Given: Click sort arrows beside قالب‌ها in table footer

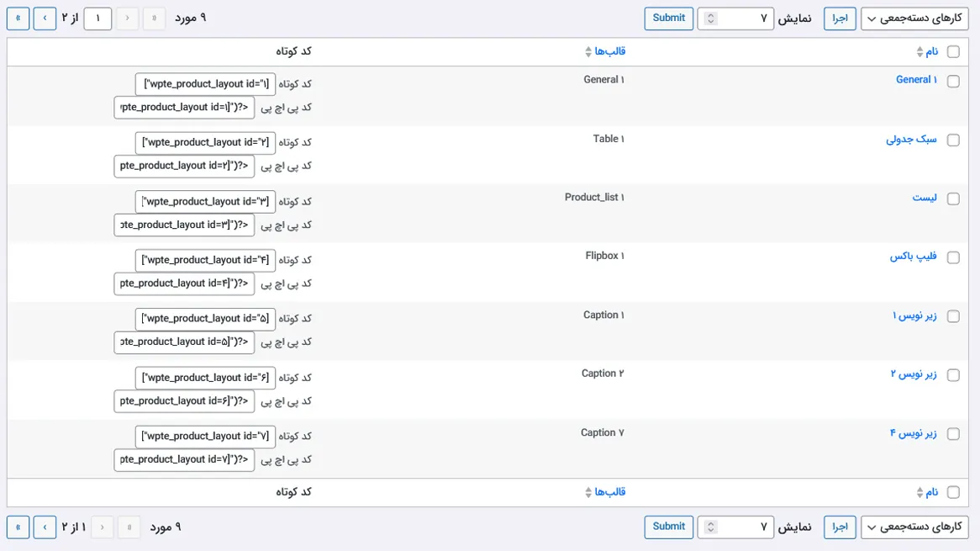Looking at the screenshot, I should [x=588, y=493].
